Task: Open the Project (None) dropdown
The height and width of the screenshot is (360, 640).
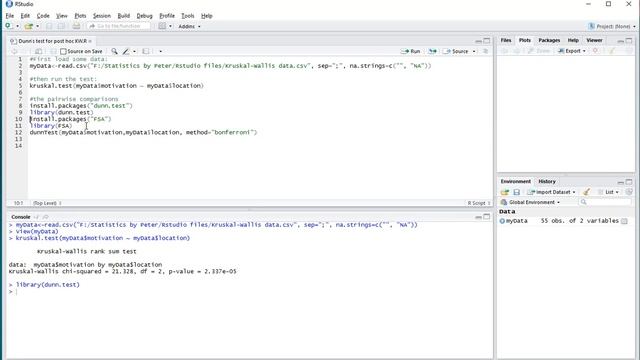Action: [611, 27]
